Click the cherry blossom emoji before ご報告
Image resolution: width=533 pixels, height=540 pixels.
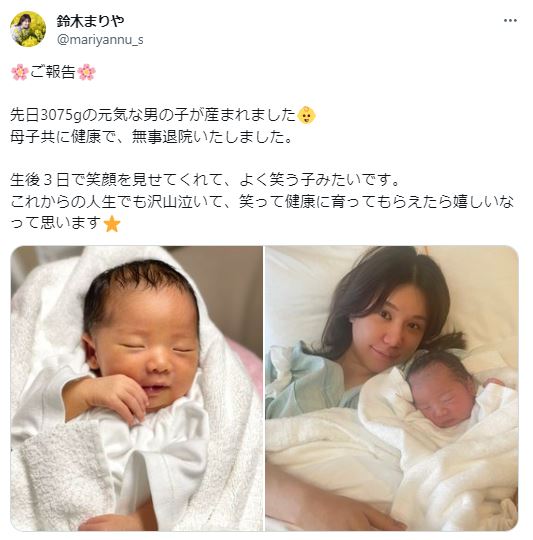tap(20, 72)
